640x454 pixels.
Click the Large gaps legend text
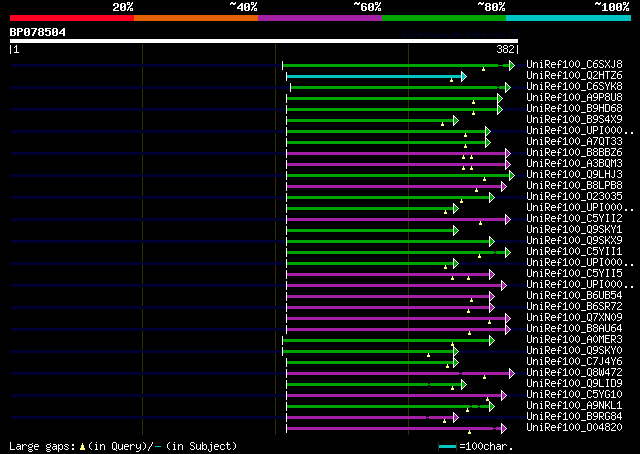click(x=42, y=446)
